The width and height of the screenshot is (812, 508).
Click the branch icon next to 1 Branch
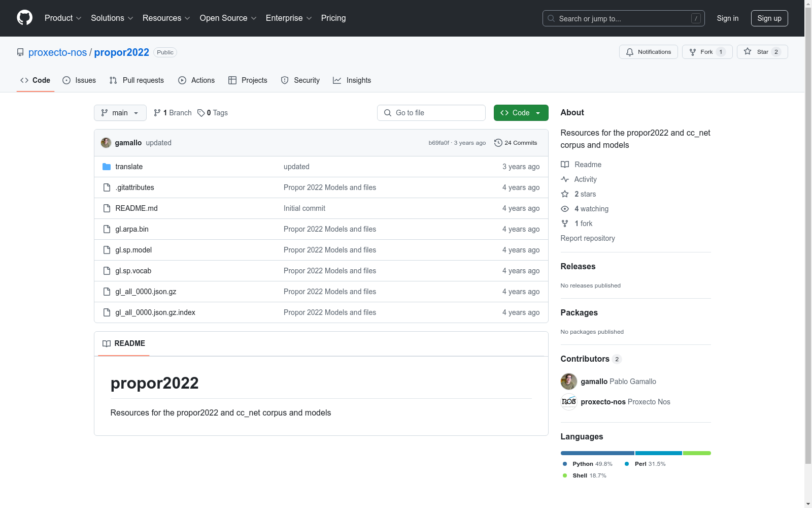[157, 113]
